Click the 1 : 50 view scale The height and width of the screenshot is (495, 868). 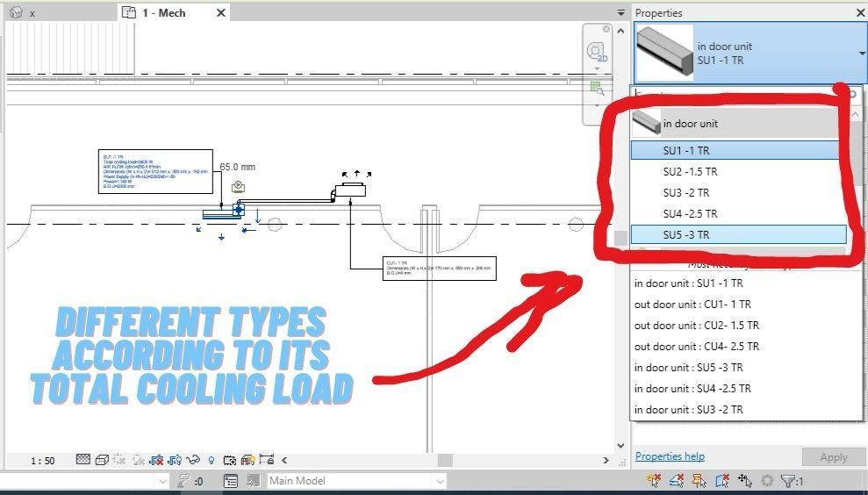click(x=43, y=461)
